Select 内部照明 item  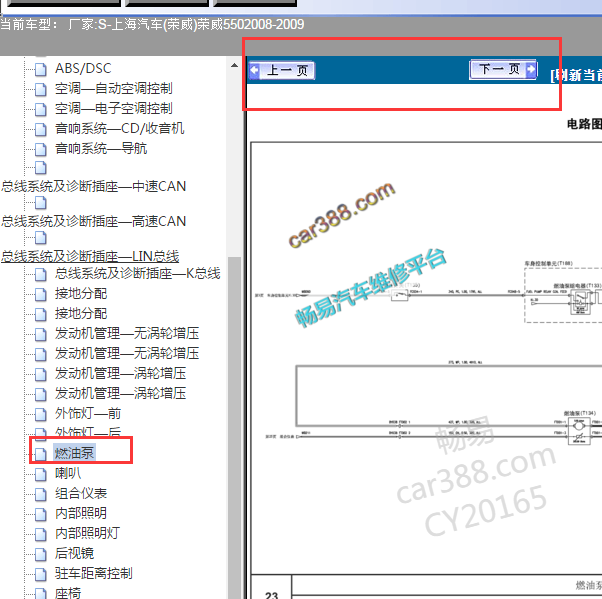click(x=81, y=513)
